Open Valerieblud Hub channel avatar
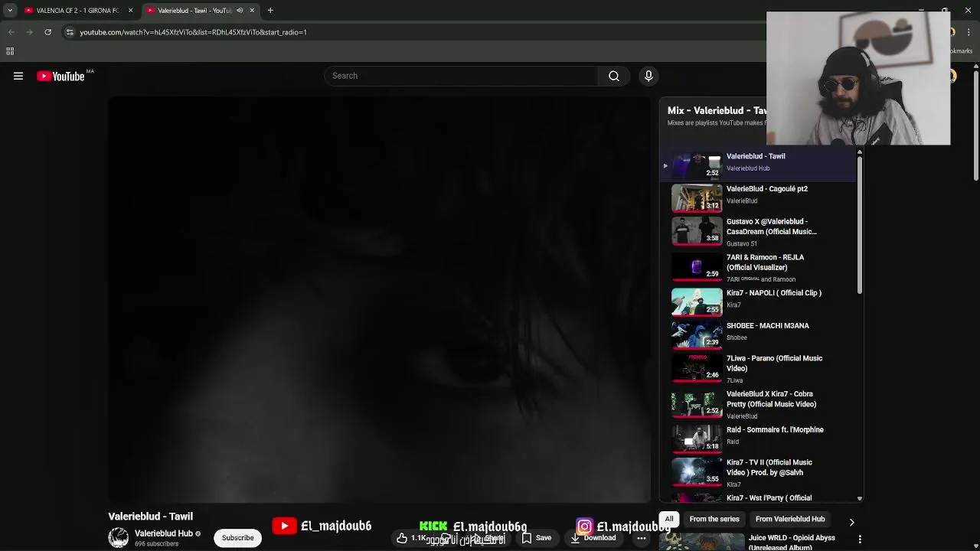 click(x=119, y=538)
